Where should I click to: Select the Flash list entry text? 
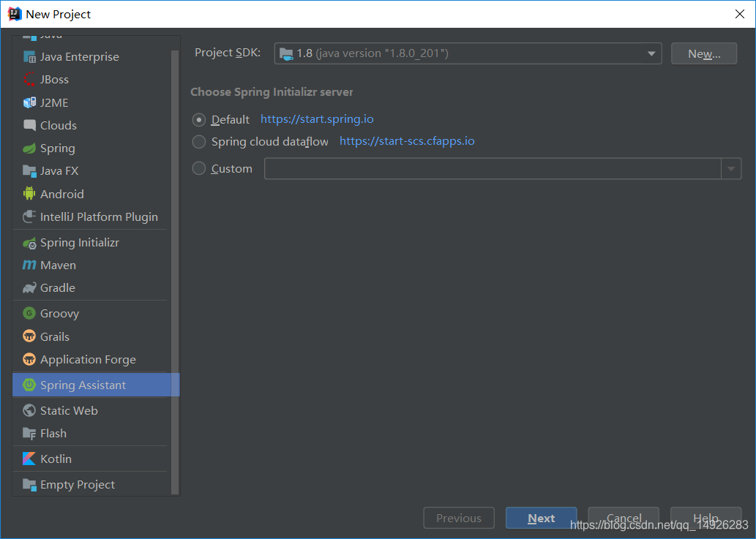coord(53,434)
